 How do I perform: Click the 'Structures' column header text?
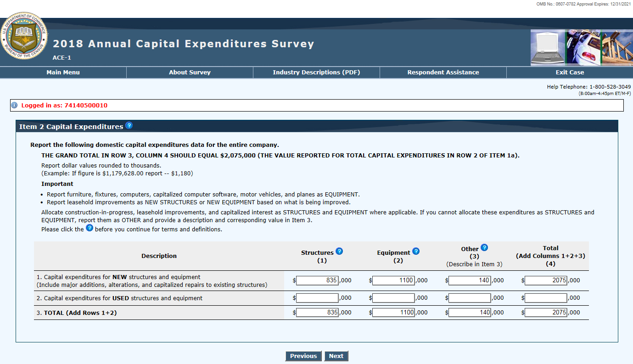pyautogui.click(x=317, y=253)
